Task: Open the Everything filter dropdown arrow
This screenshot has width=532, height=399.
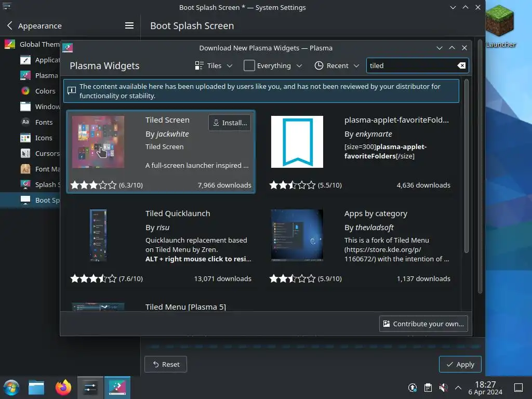Action: [299, 66]
